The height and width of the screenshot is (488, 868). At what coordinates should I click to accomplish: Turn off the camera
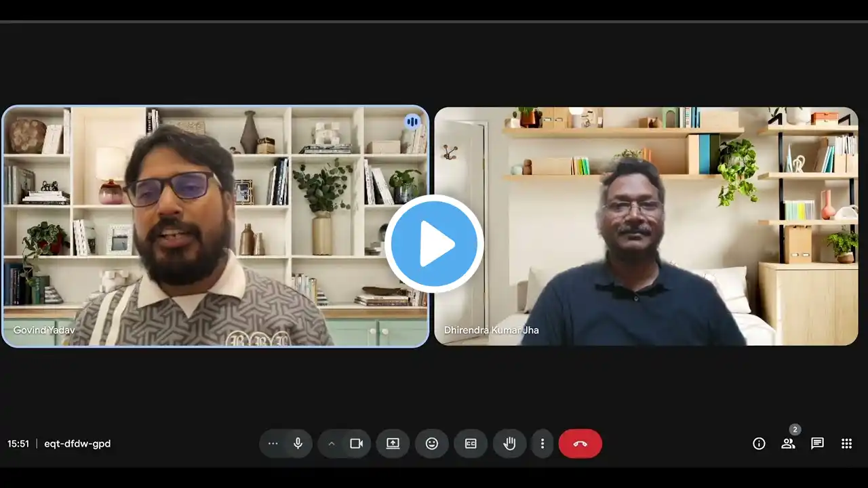tap(357, 443)
